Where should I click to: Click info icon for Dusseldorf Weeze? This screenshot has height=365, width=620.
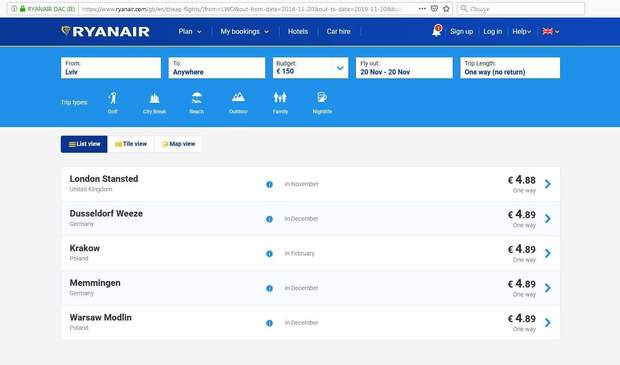(x=269, y=219)
